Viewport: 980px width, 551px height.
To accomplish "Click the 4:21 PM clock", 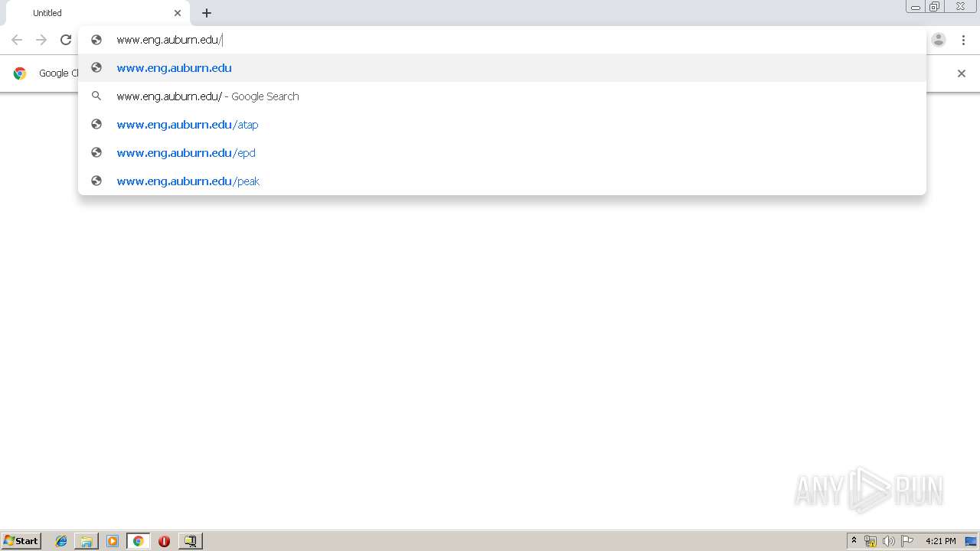I will [x=940, y=541].
